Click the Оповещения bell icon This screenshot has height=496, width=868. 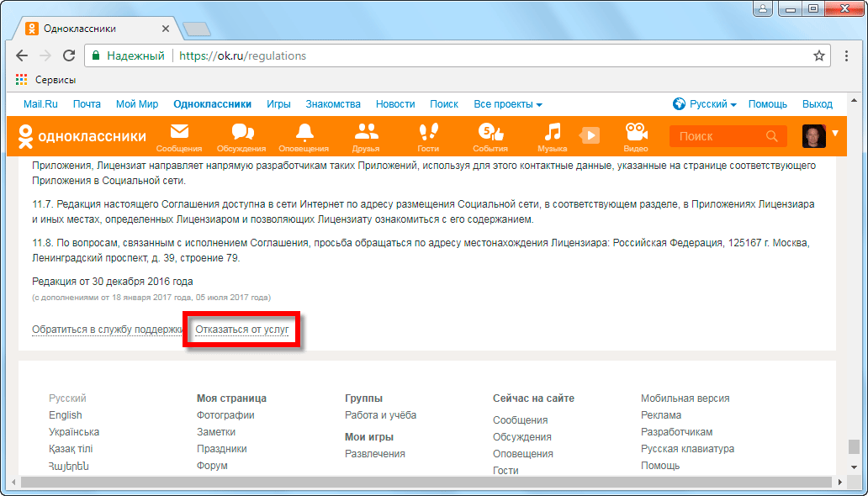click(x=304, y=133)
